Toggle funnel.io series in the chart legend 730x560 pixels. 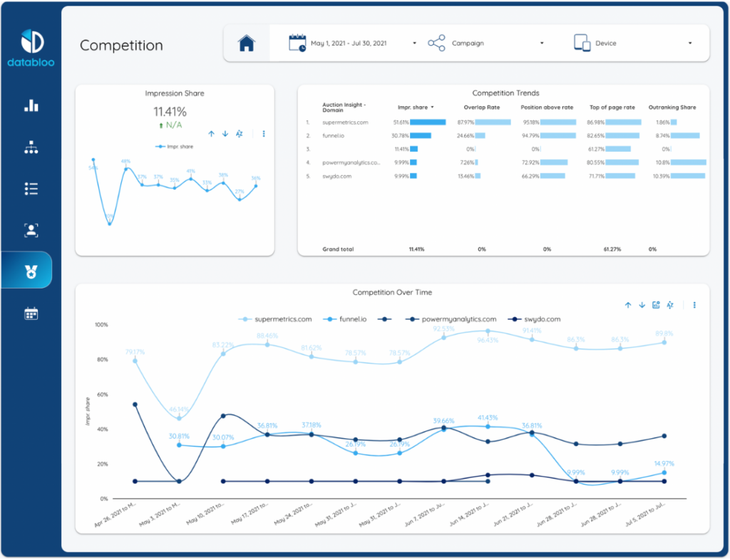[349, 319]
